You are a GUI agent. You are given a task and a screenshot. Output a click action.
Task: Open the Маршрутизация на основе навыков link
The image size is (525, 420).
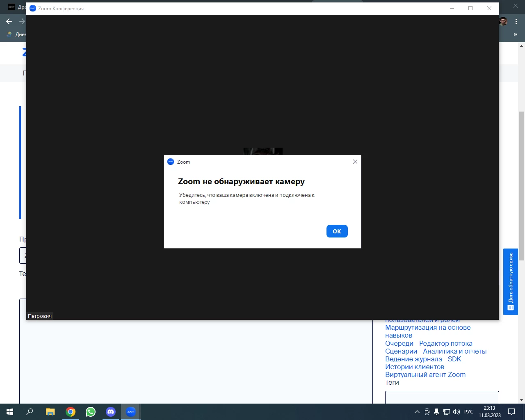click(x=428, y=331)
